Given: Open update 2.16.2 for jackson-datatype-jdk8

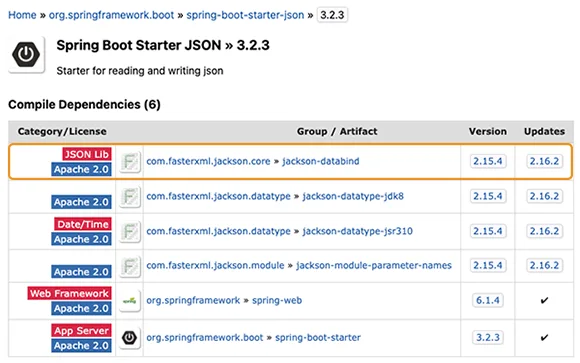Looking at the screenshot, I should 544,196.
